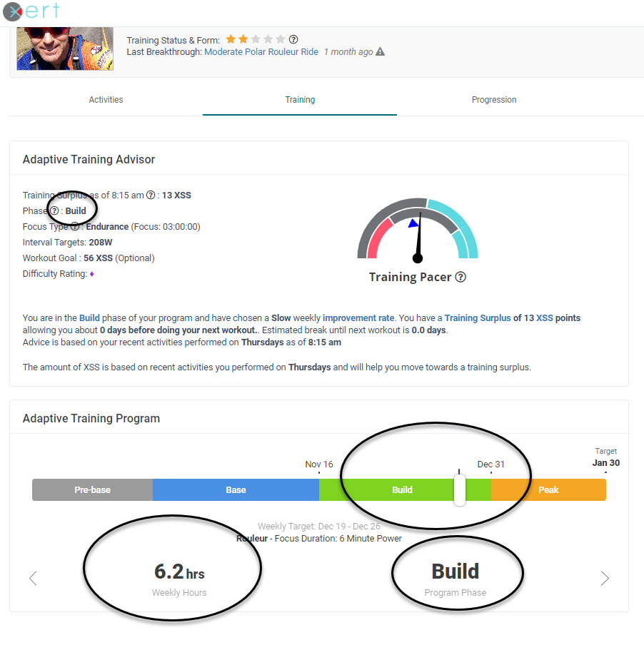Select the Peak phase segment
This screenshot has height=645, width=644.
[x=548, y=489]
